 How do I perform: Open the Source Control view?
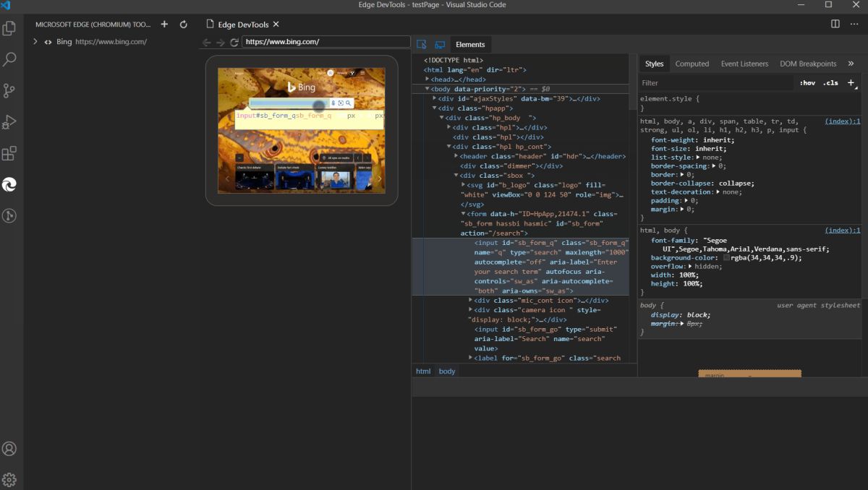point(9,90)
